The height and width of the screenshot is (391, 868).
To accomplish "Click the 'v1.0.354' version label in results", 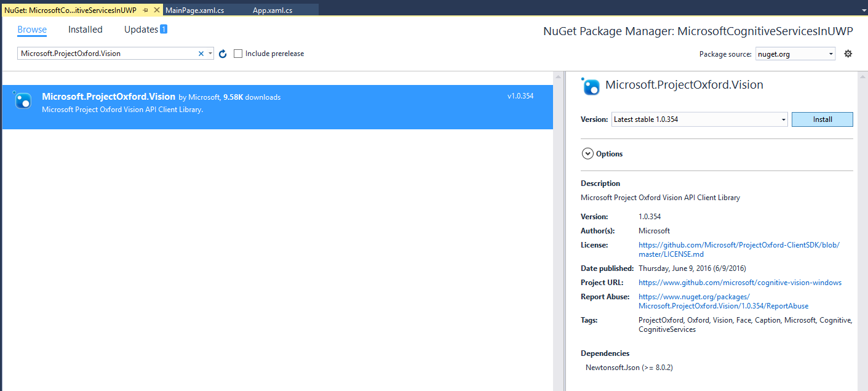I will (x=520, y=96).
